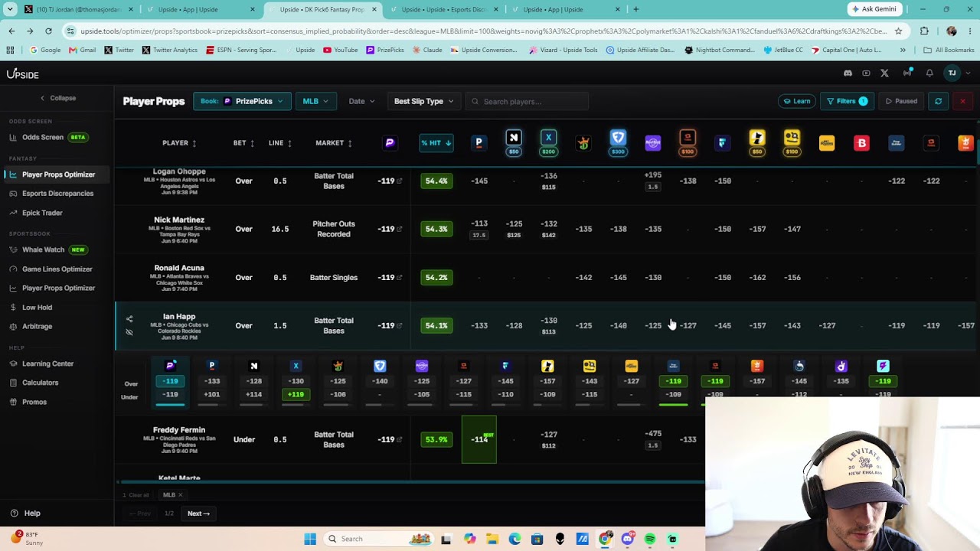Open the Arbitrage tool

37,327
